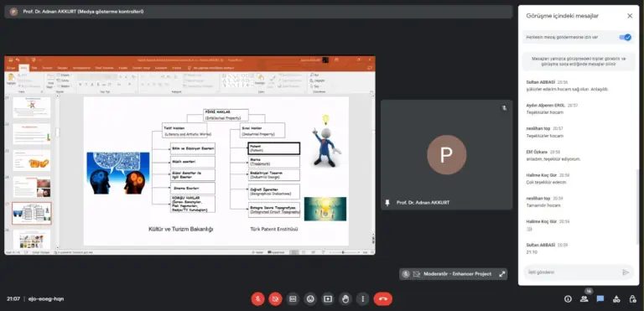Open the emoji reactions button
Screen dimensions: 644x311
point(310,299)
